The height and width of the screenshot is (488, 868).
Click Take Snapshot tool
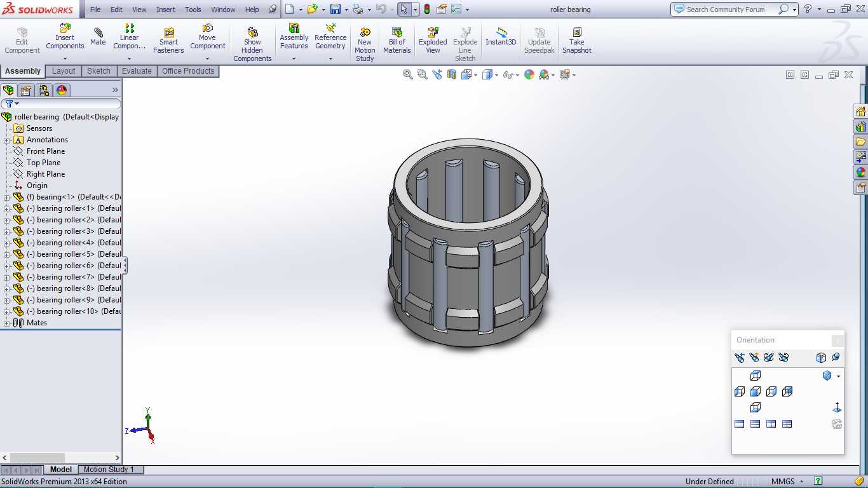(576, 41)
